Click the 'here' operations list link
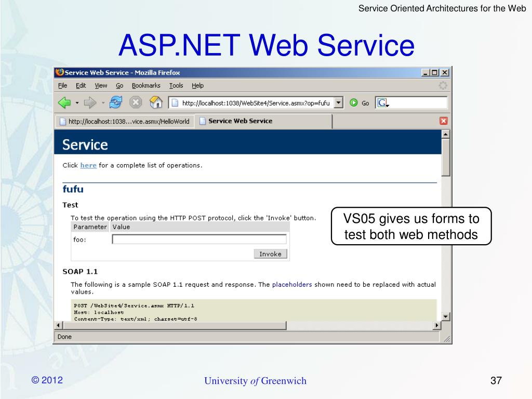 88,165
